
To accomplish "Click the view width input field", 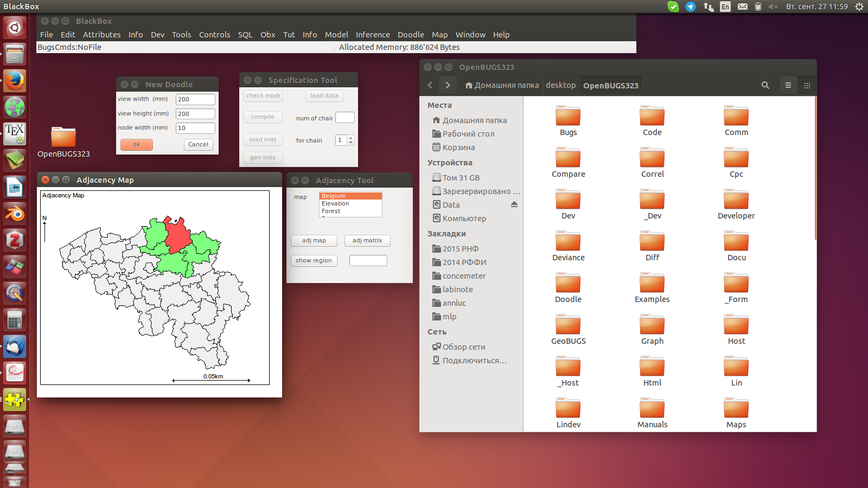I will pyautogui.click(x=195, y=99).
